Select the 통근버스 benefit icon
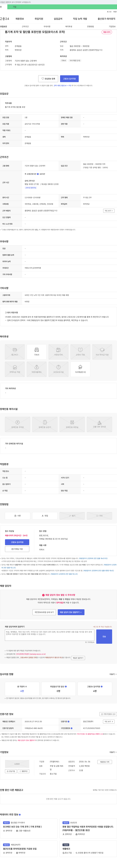The height and width of the screenshot is (868, 117). pos(15,352)
